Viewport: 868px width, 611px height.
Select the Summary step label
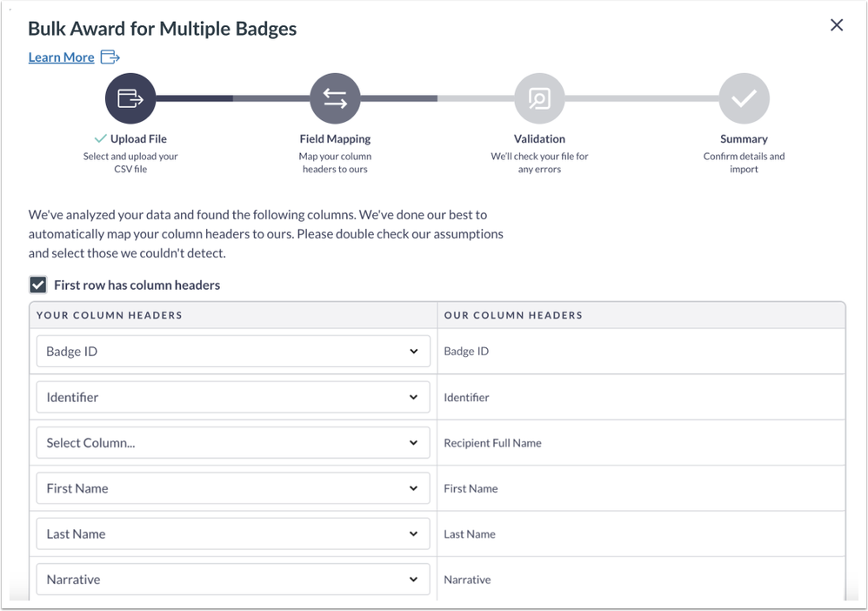[744, 139]
